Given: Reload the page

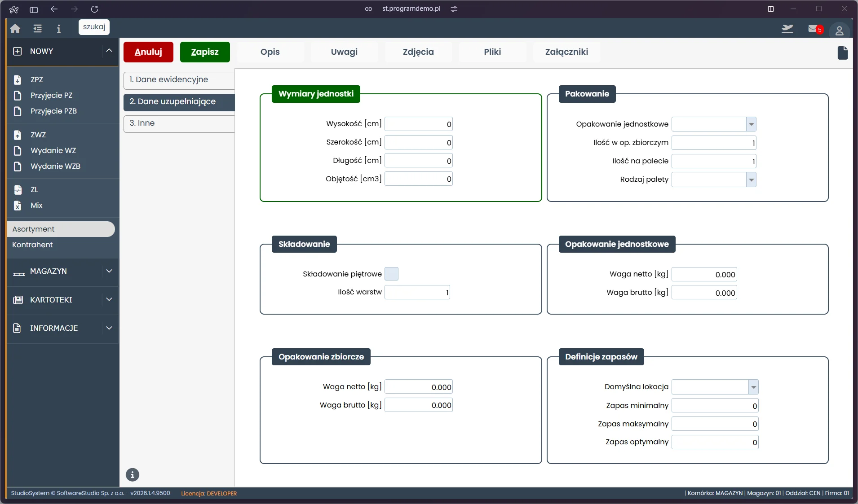Looking at the screenshot, I should [94, 9].
